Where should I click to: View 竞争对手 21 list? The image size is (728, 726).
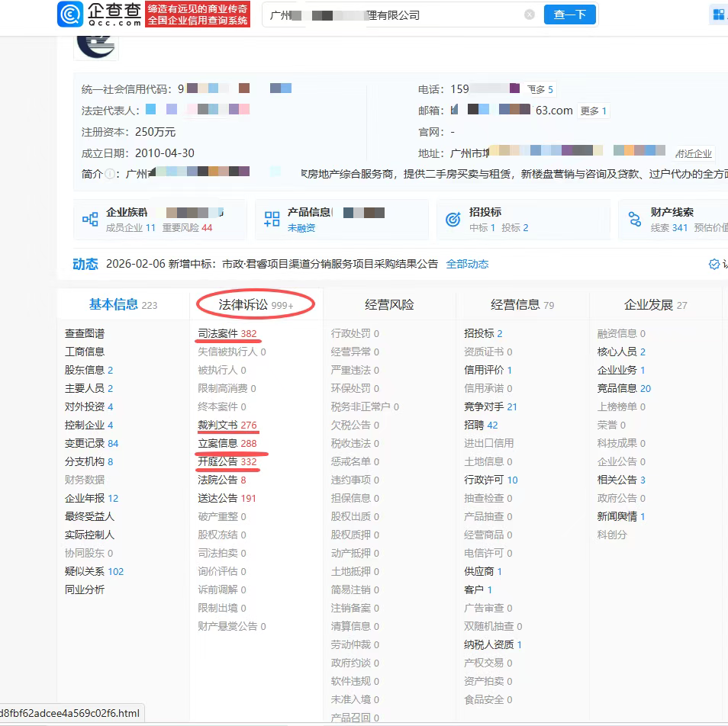(490, 406)
